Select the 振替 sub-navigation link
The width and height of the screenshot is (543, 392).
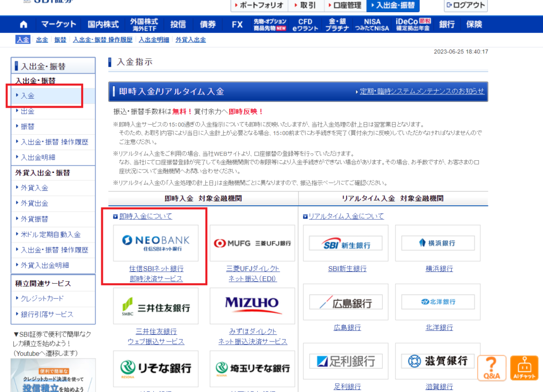point(60,39)
